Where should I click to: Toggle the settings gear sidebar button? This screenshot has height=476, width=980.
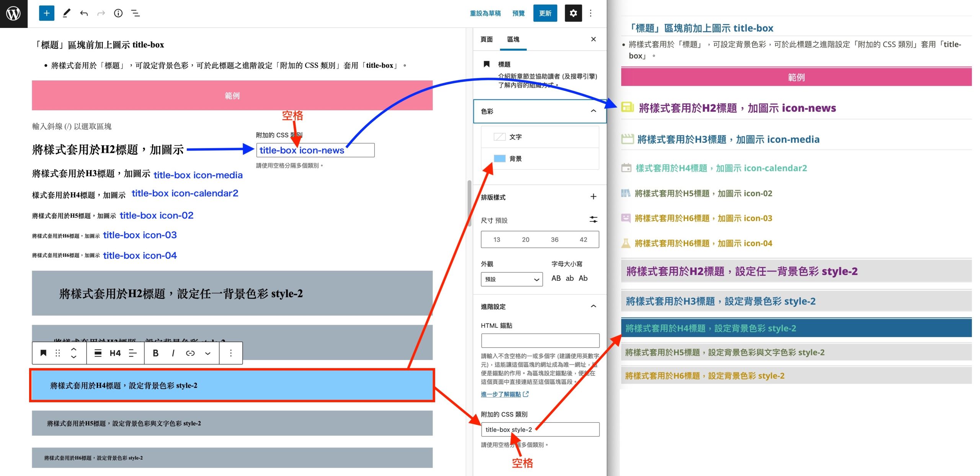[x=573, y=13]
